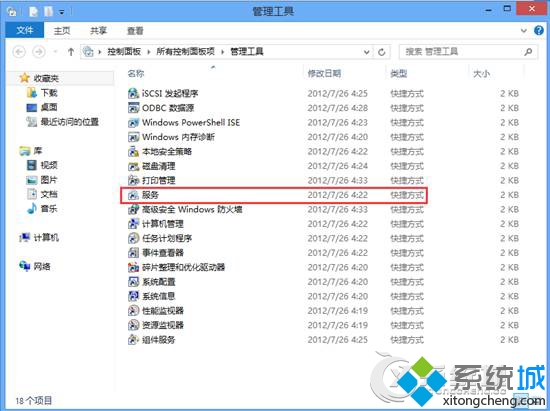Select the 磁盘清理 icon
Image resolution: width=550 pixels, height=411 pixels.
[133, 166]
